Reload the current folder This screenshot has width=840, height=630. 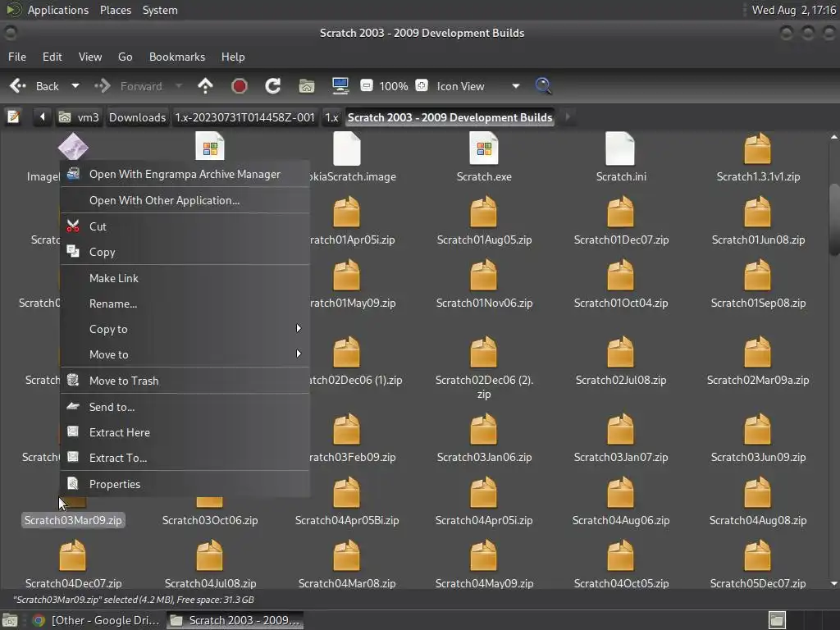(x=272, y=85)
